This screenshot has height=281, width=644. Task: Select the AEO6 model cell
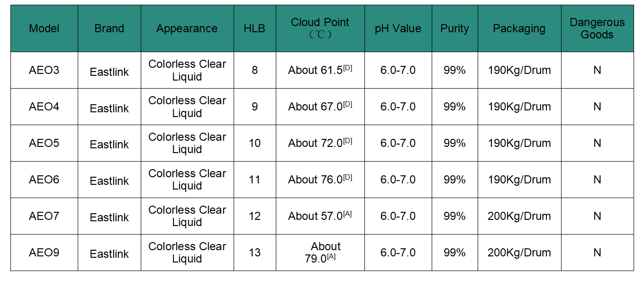coord(44,180)
